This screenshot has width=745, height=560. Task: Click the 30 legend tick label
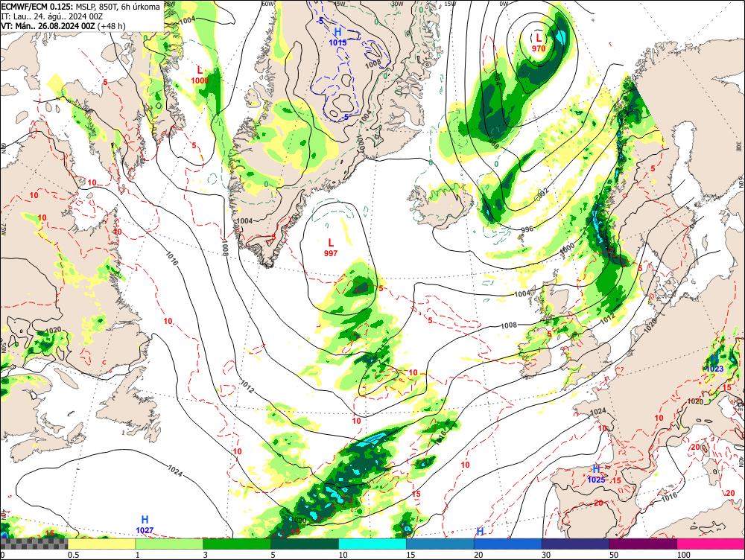[x=546, y=555]
